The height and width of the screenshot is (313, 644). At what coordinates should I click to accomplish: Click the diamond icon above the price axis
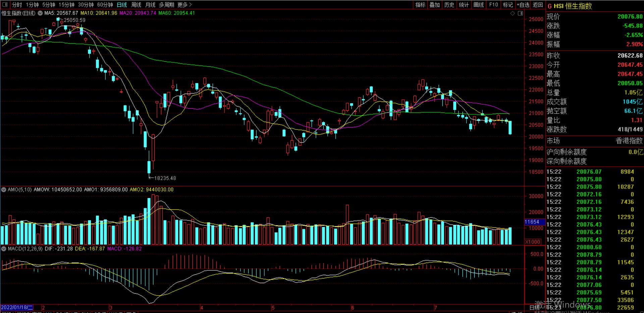pos(513,13)
